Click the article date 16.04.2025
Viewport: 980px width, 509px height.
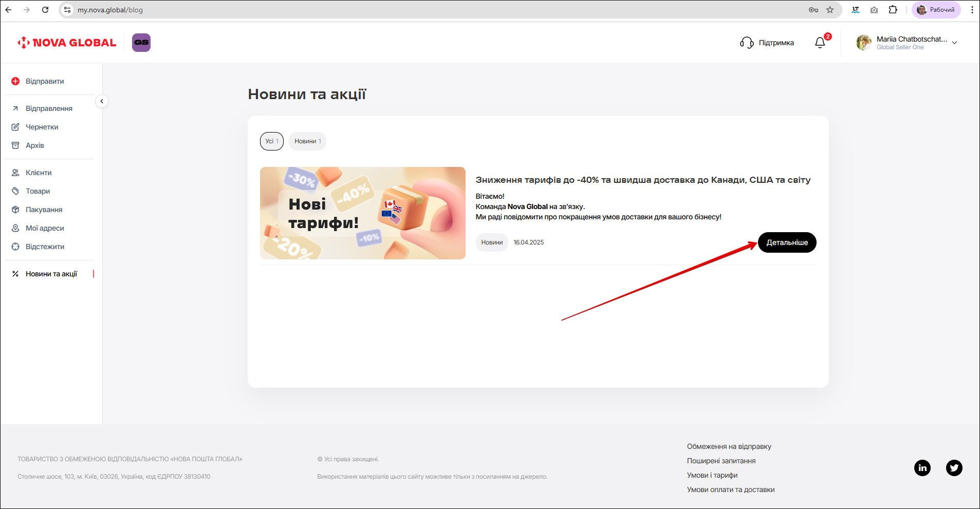tap(529, 242)
